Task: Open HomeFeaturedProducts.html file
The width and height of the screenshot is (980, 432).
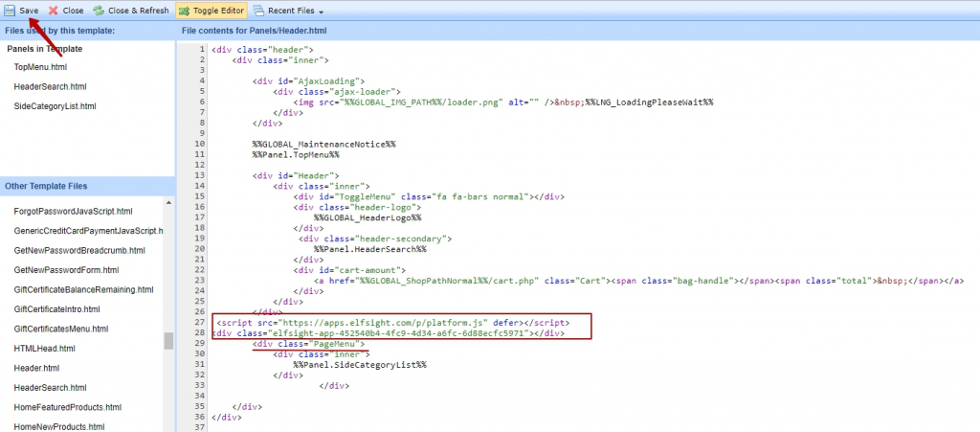Action: coord(68,407)
